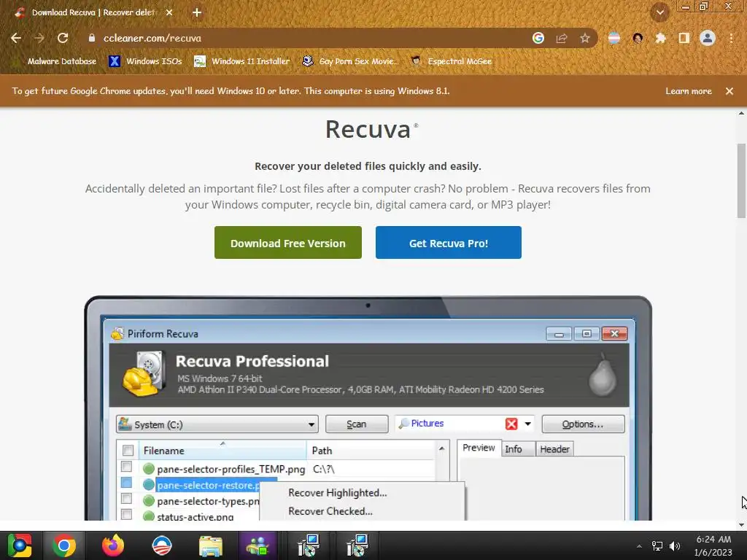
Task: Open the network status tray icon
Action: tap(657, 546)
